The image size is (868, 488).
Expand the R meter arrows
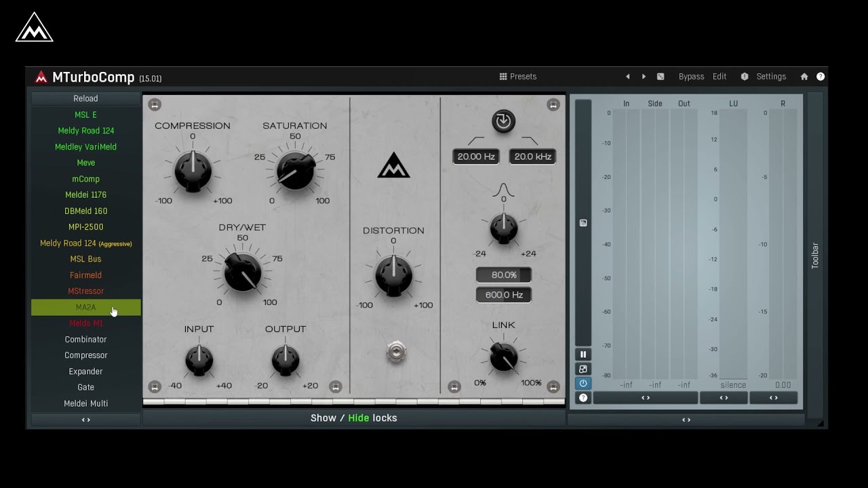tap(774, 398)
